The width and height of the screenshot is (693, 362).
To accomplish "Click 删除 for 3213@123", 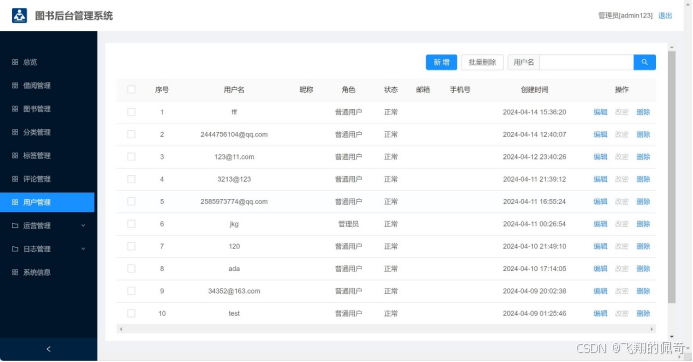I will click(x=643, y=179).
